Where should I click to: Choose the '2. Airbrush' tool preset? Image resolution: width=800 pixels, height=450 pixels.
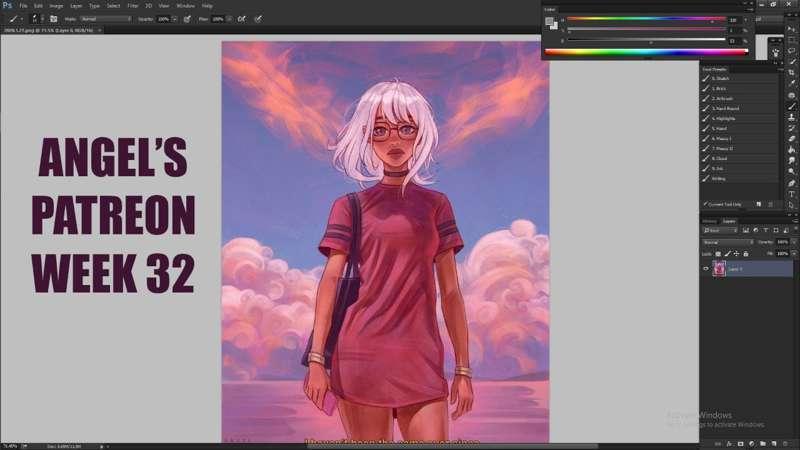click(740, 98)
